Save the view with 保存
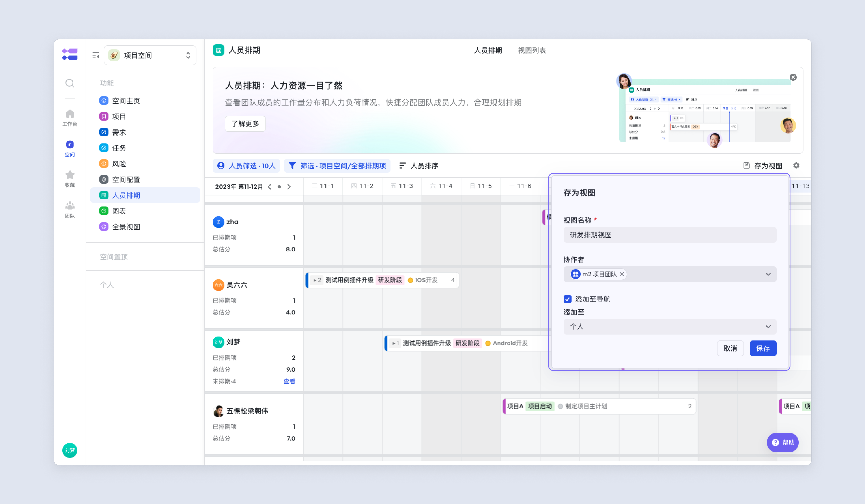 click(x=763, y=348)
